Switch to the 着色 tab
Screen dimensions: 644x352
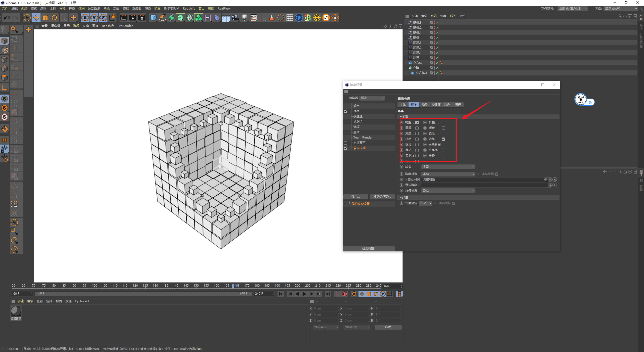447,105
